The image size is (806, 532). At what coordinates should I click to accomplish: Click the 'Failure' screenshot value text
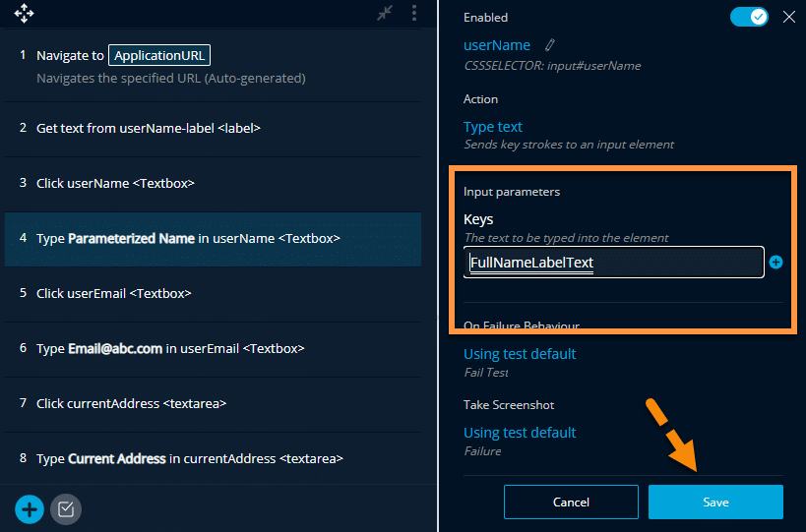(x=482, y=450)
